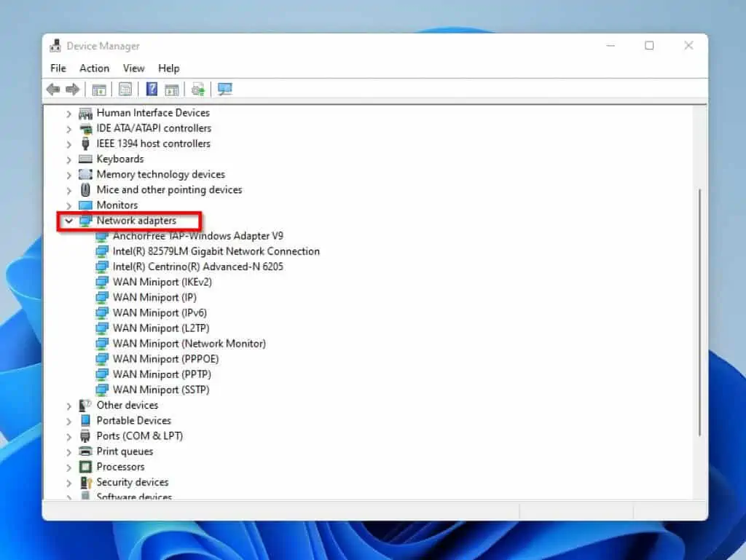746x560 pixels.
Task: Expand the Human Interface Devices category
Action: [69, 114]
